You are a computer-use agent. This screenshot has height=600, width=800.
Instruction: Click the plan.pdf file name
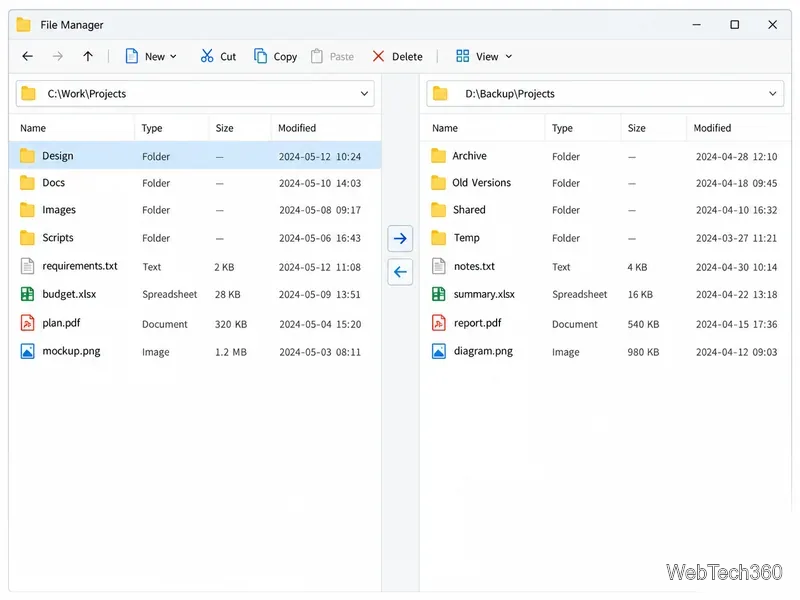click(61, 323)
